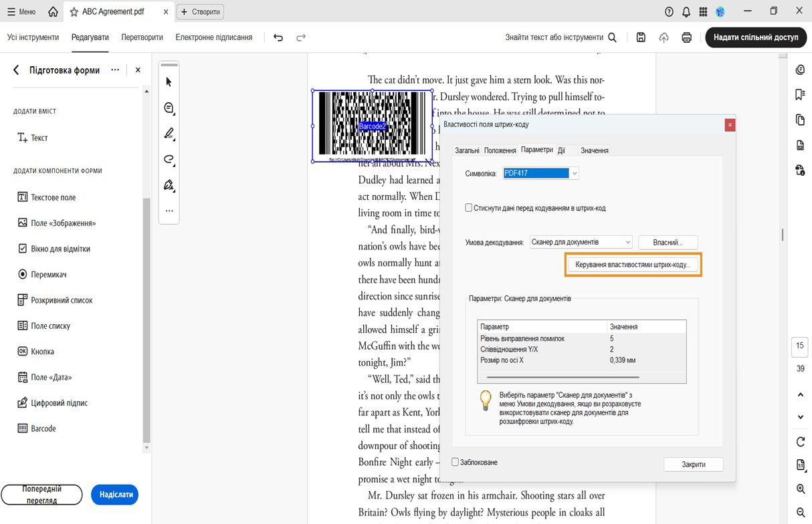Screen dimensions: 812x524
Task: Open the user profile avatar
Action: pos(720,12)
